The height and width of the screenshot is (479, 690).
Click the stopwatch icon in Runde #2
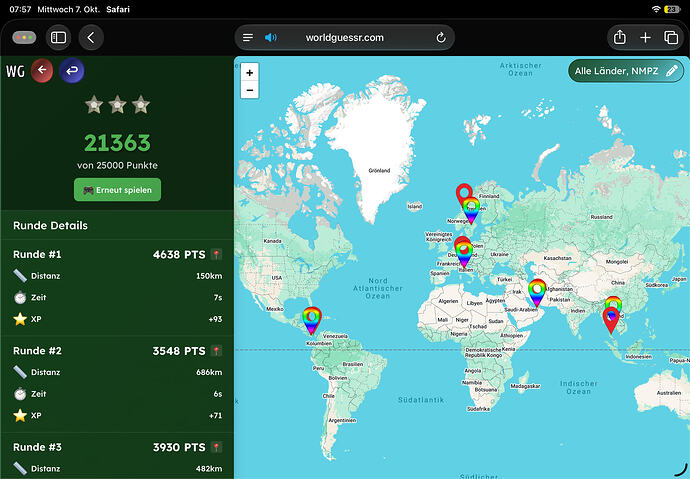20,394
